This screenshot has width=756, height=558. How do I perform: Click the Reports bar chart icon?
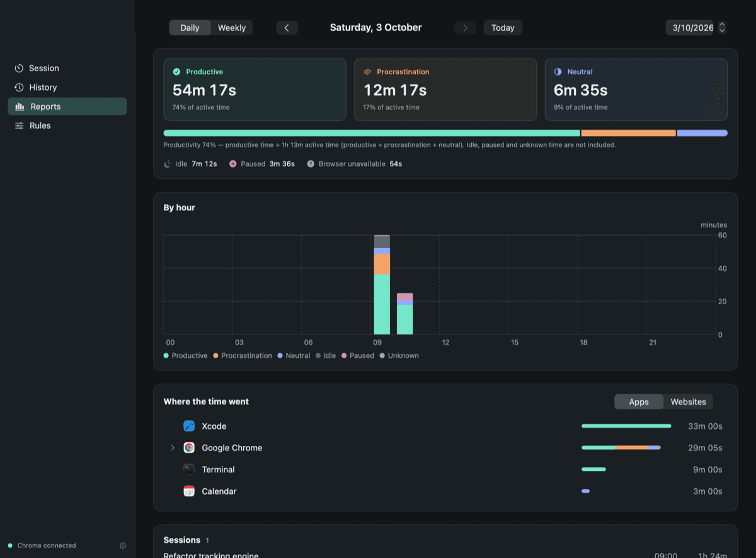(20, 106)
